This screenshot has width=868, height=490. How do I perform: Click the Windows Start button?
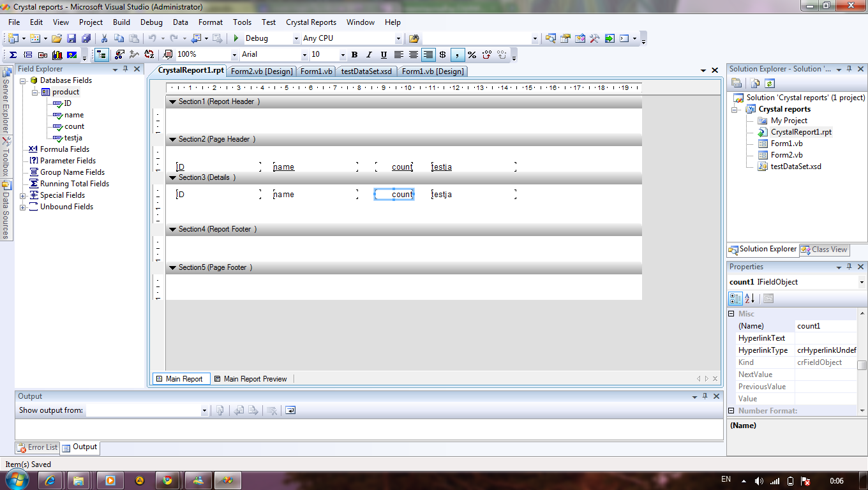tap(17, 480)
